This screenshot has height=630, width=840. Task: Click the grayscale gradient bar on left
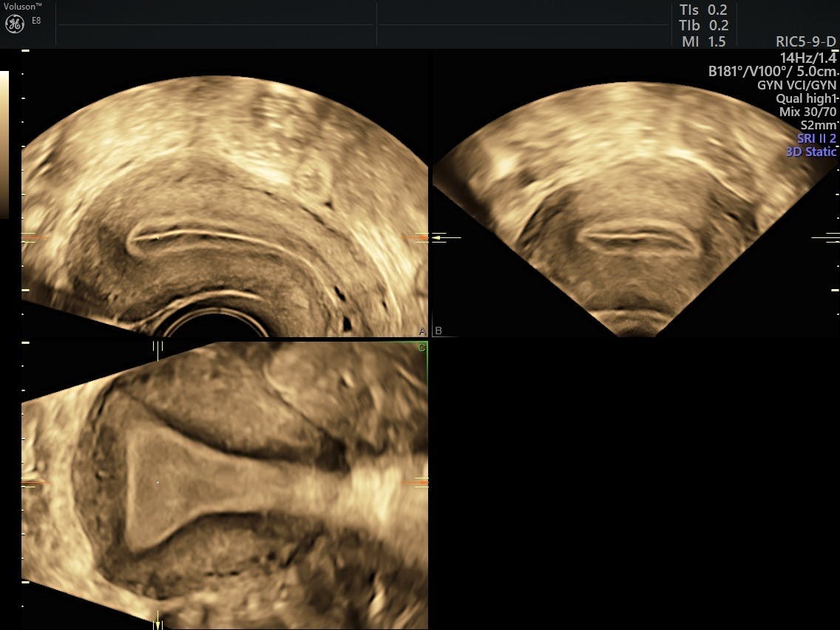(4, 144)
